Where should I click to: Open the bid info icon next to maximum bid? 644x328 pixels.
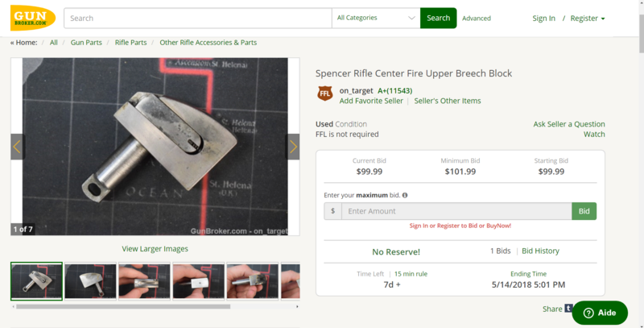pos(405,195)
